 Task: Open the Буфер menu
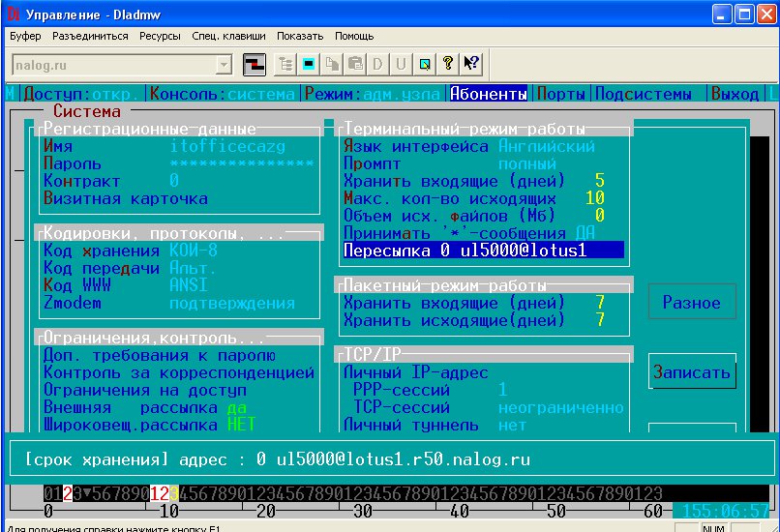25,36
